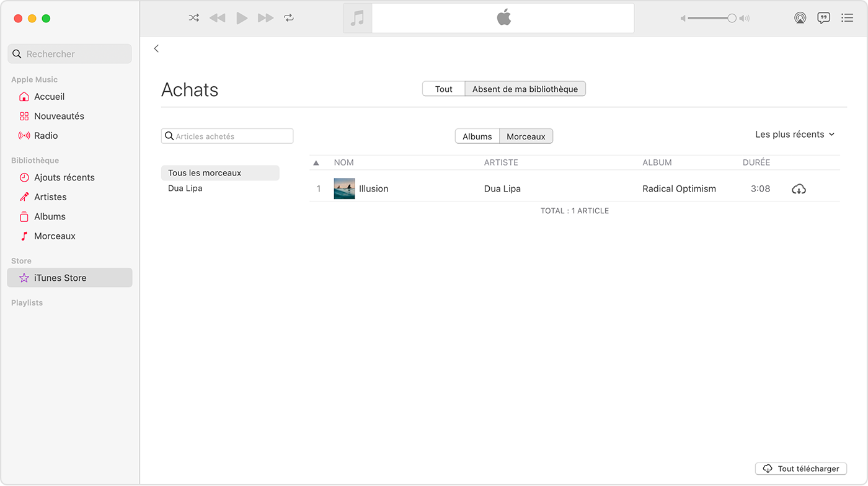Select Absent de ma bibliothèque filter

(x=525, y=89)
